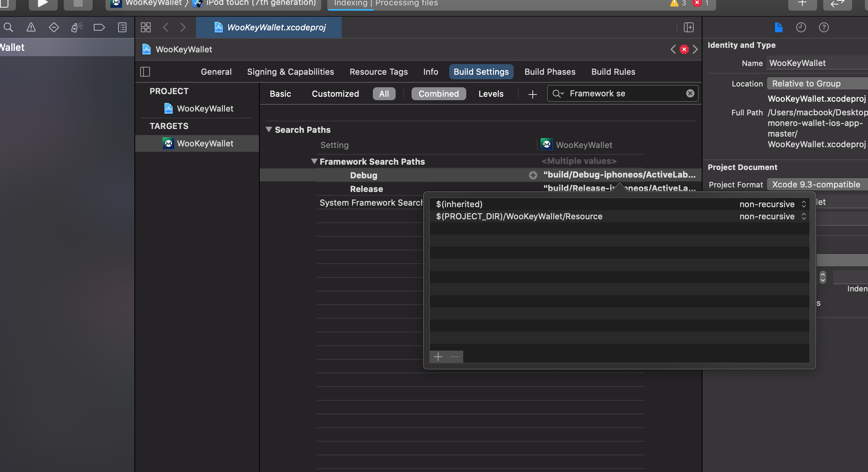Open the Issue navigator warning icon
Screen dimensions: 868x472
point(31,27)
